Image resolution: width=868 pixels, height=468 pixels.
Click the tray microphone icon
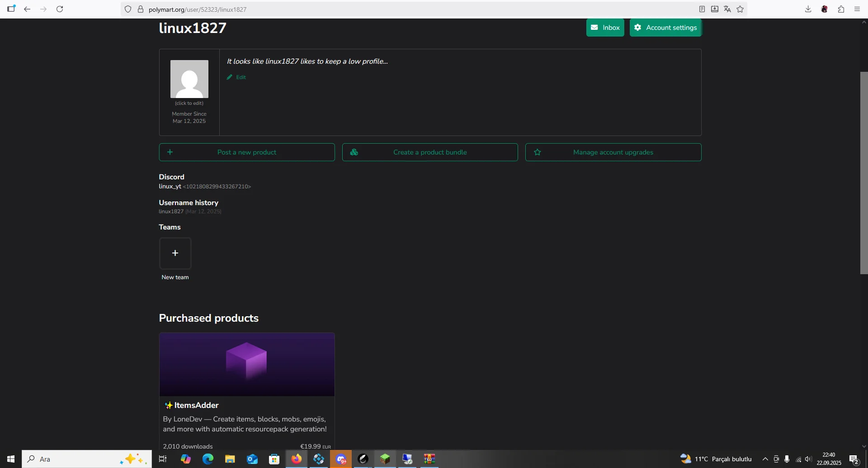coord(787,459)
